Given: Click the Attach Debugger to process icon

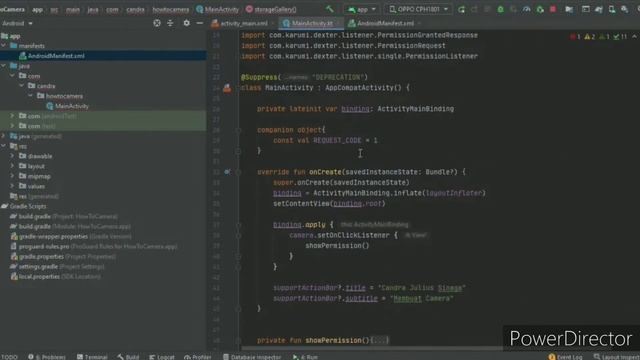Looking at the screenshot, I should [540, 9].
